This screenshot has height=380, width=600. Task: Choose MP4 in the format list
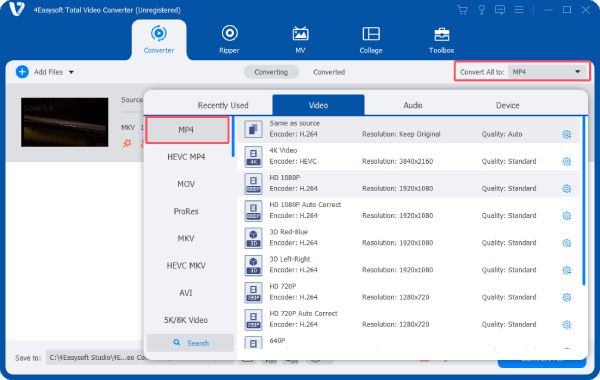pos(188,130)
